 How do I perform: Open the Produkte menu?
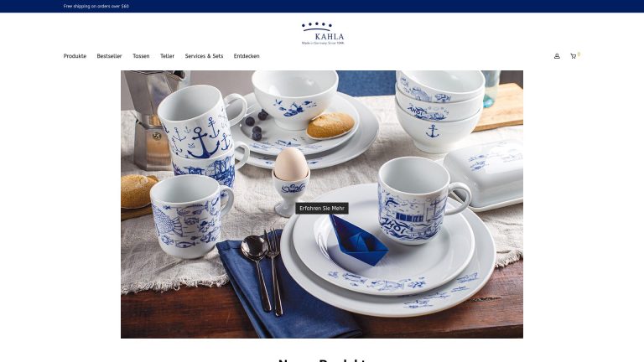tap(75, 56)
